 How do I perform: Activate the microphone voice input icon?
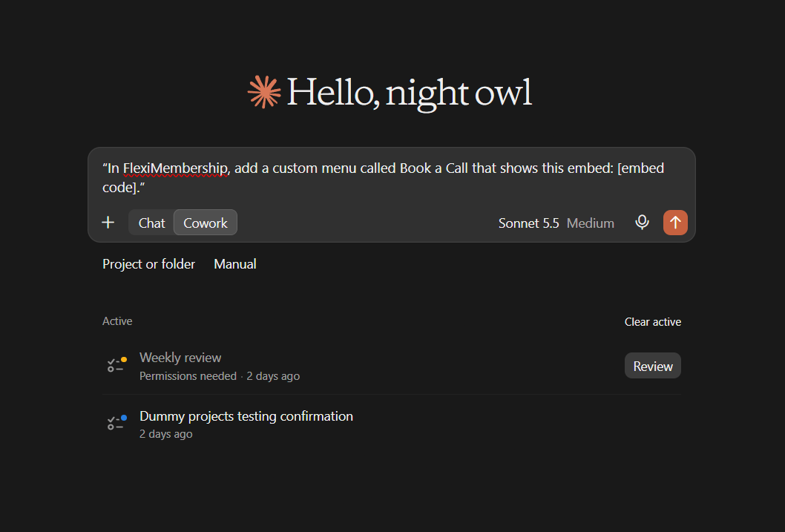point(642,222)
